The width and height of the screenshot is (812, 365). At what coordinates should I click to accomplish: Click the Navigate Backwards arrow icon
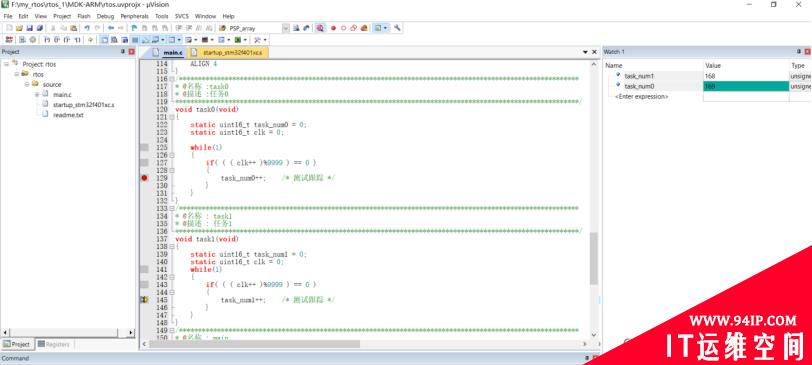click(111, 28)
